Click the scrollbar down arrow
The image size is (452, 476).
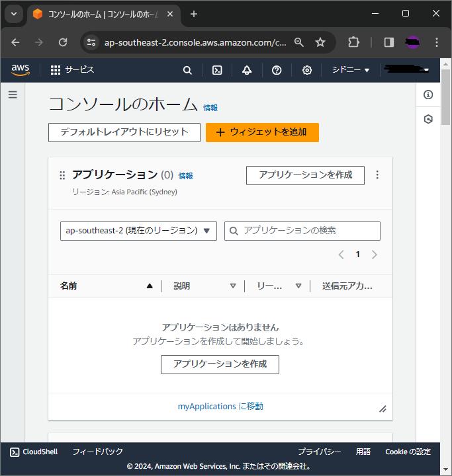pyautogui.click(x=445, y=469)
